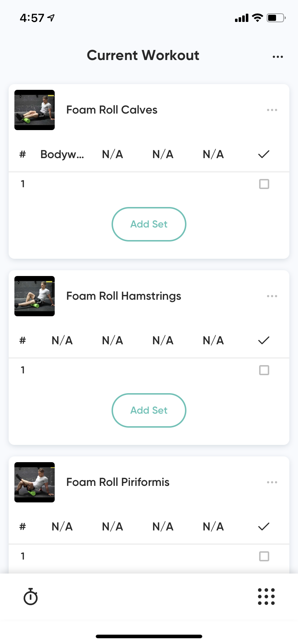Open Bodyweight column selector in Calves

[x=62, y=155]
